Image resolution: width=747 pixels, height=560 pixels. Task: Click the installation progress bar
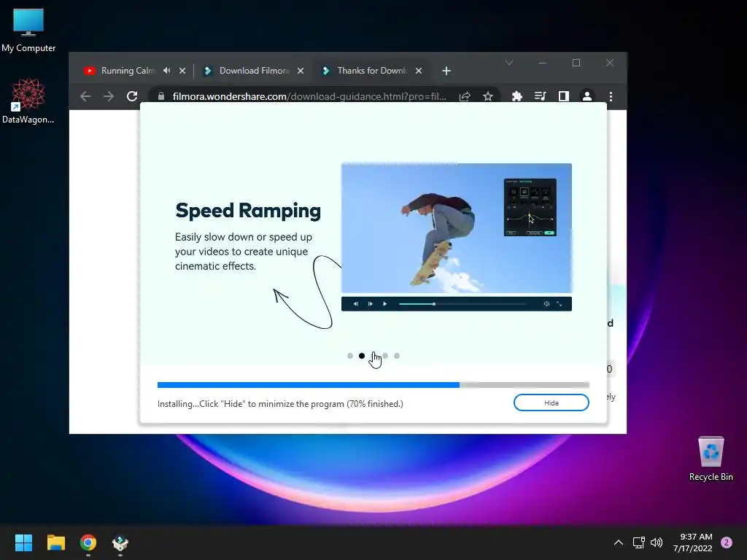373,385
